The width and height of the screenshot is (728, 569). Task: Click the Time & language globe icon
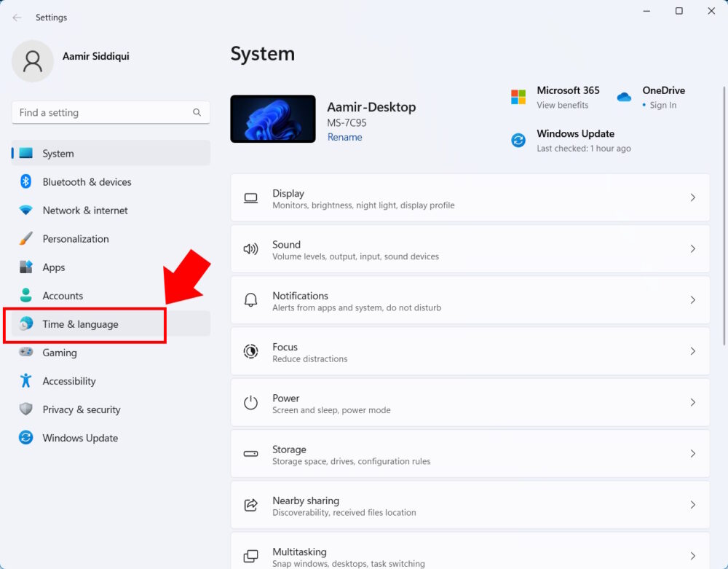[26, 323]
